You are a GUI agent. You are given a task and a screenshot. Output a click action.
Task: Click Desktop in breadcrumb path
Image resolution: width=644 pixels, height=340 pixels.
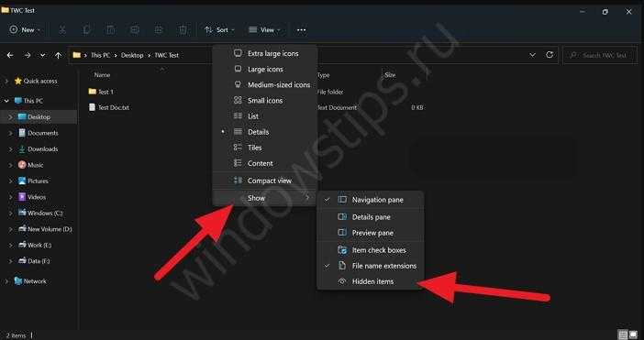(132, 55)
